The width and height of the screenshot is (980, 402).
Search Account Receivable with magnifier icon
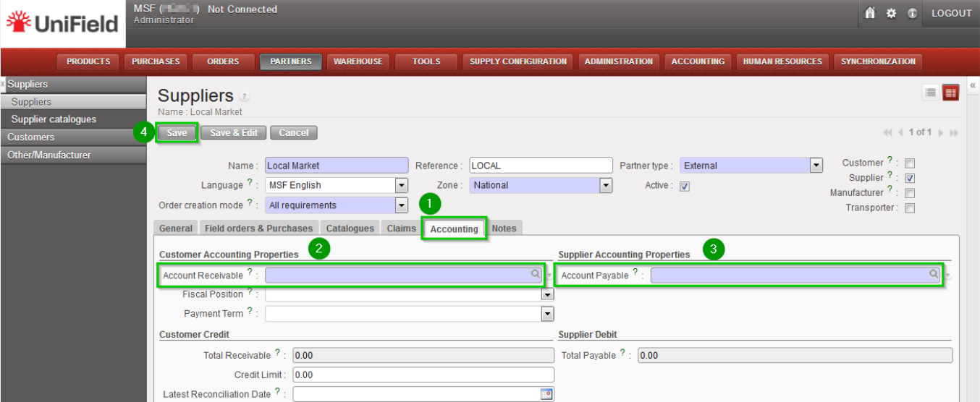536,274
